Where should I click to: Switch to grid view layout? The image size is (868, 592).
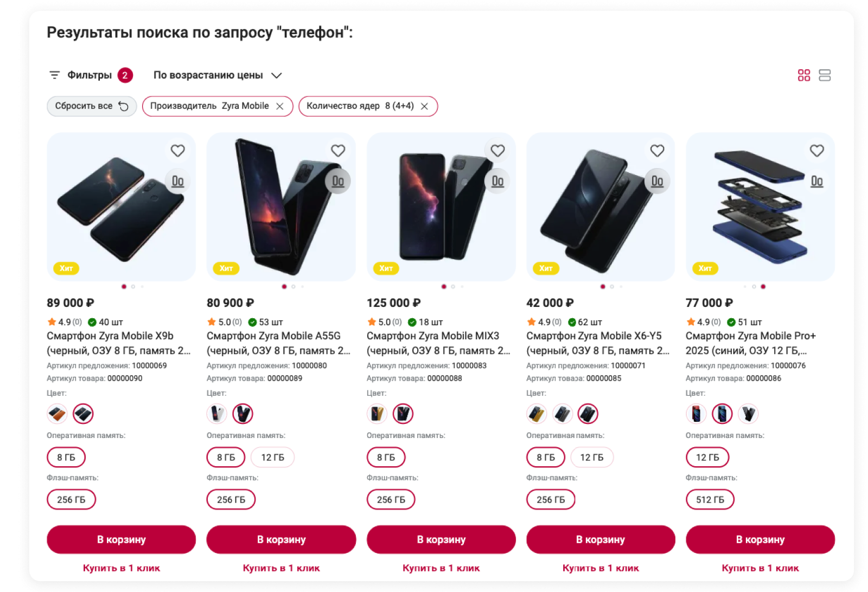804,75
